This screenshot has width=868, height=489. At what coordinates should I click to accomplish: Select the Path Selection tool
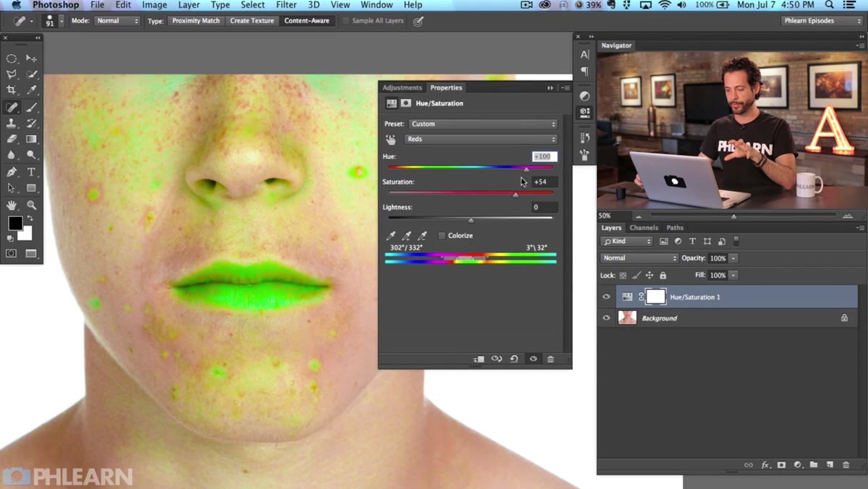[x=12, y=188]
